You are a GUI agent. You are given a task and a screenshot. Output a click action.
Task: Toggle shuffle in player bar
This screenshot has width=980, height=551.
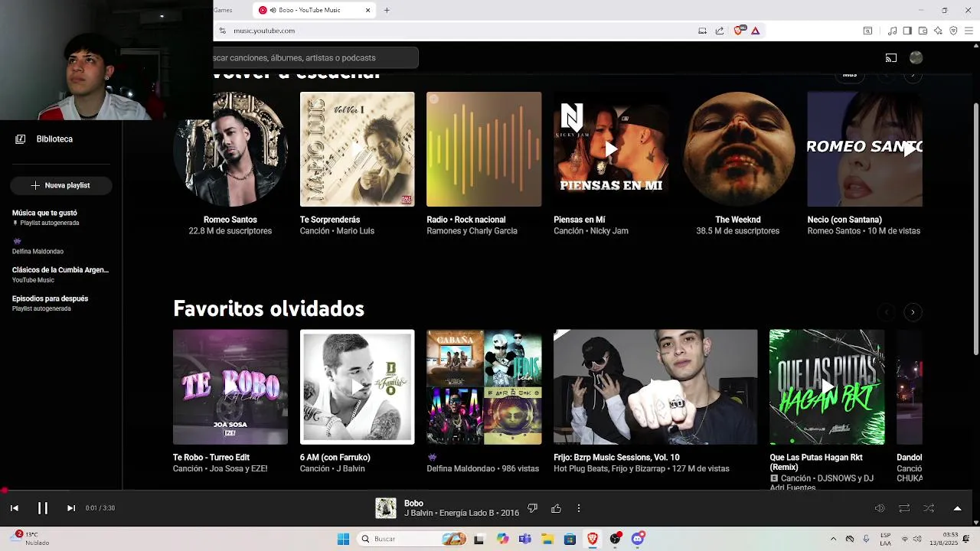[929, 508]
